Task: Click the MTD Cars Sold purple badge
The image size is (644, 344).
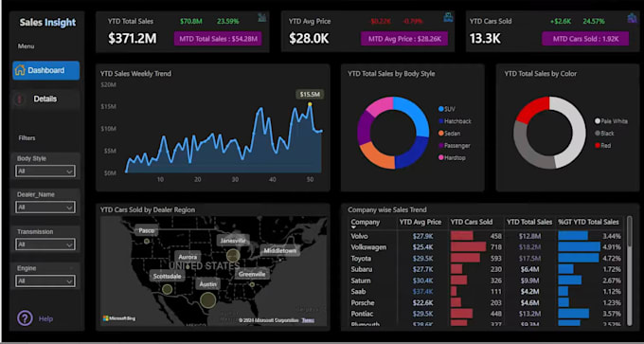Action: pyautogui.click(x=585, y=39)
